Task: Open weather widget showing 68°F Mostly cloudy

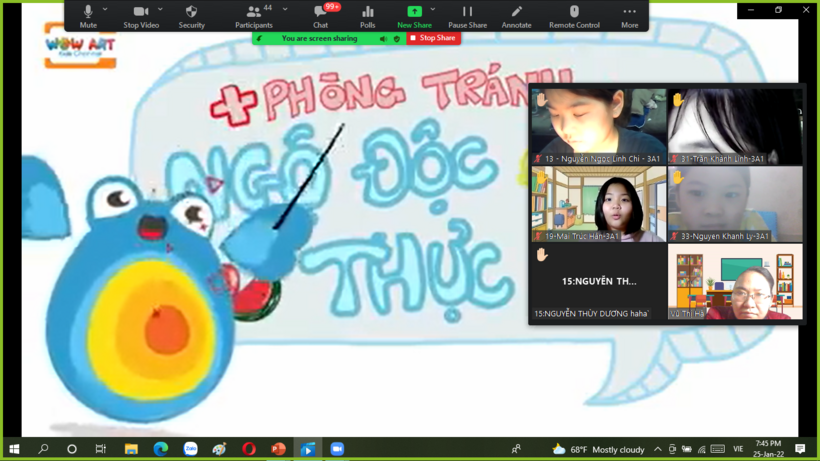Action: 600,449
